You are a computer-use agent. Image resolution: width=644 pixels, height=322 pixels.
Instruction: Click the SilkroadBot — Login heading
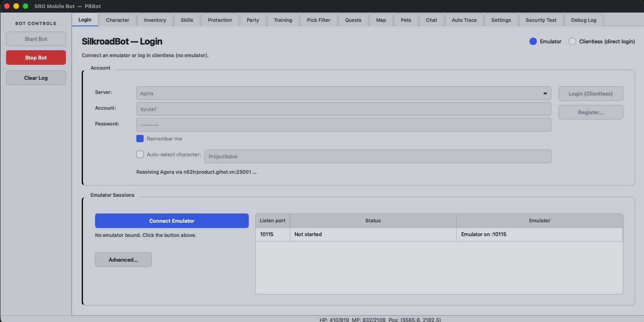(122, 41)
